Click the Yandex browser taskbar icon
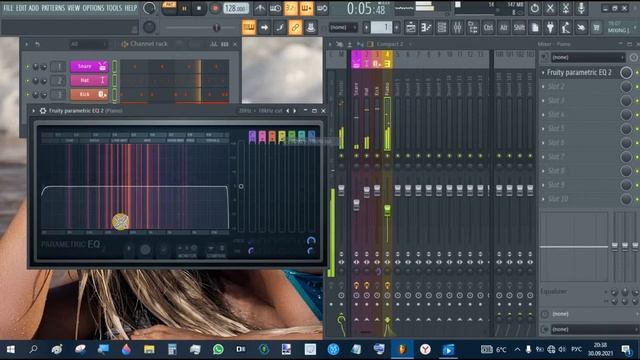This screenshot has width=640, height=360. click(x=425, y=349)
